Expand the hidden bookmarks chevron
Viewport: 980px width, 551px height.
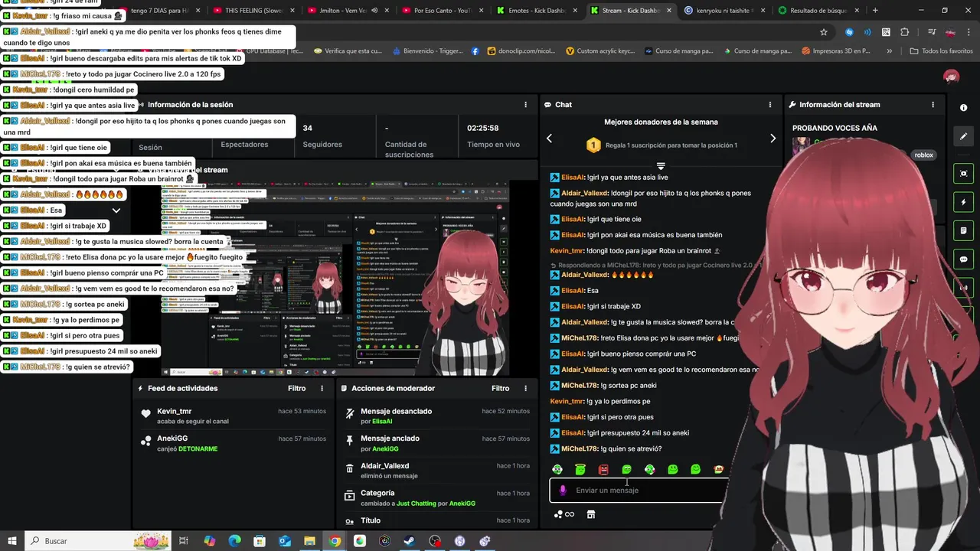tap(889, 51)
